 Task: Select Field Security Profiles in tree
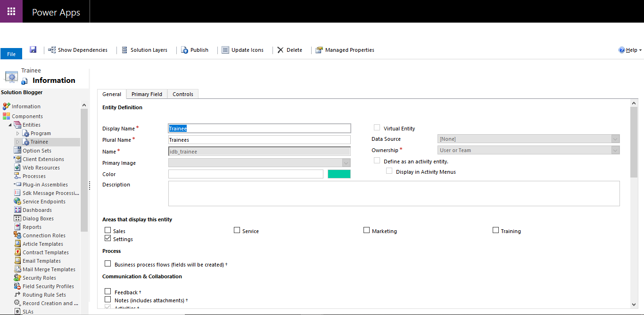tap(48, 286)
